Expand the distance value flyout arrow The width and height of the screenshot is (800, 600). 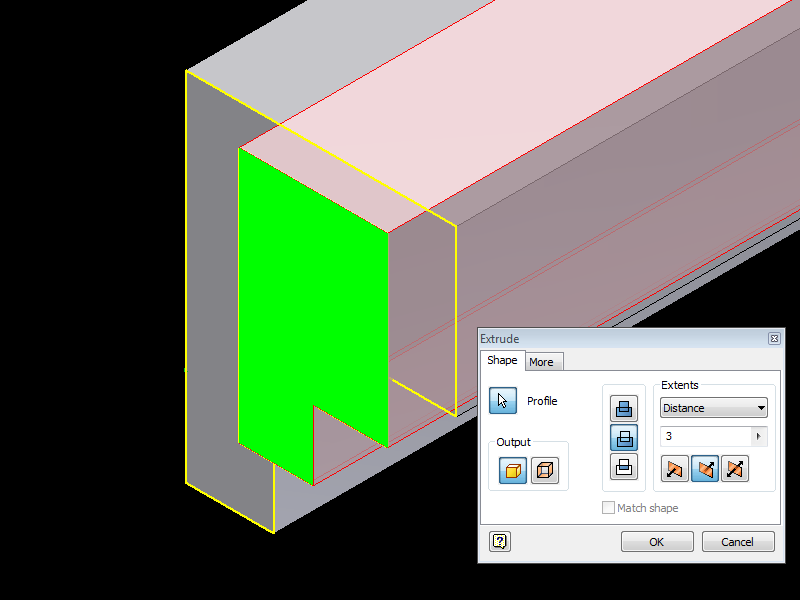pyautogui.click(x=759, y=436)
